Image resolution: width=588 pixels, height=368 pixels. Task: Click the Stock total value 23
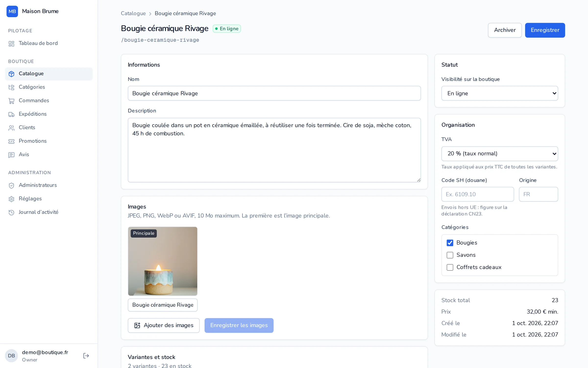(555, 300)
